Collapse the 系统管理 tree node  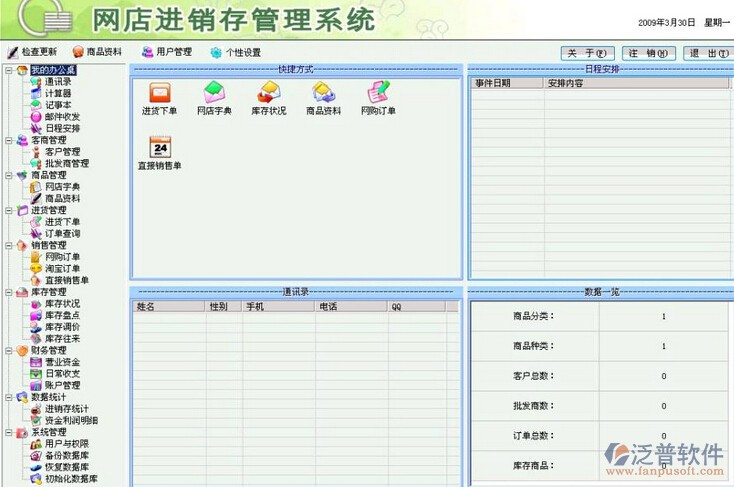pyautogui.click(x=8, y=432)
